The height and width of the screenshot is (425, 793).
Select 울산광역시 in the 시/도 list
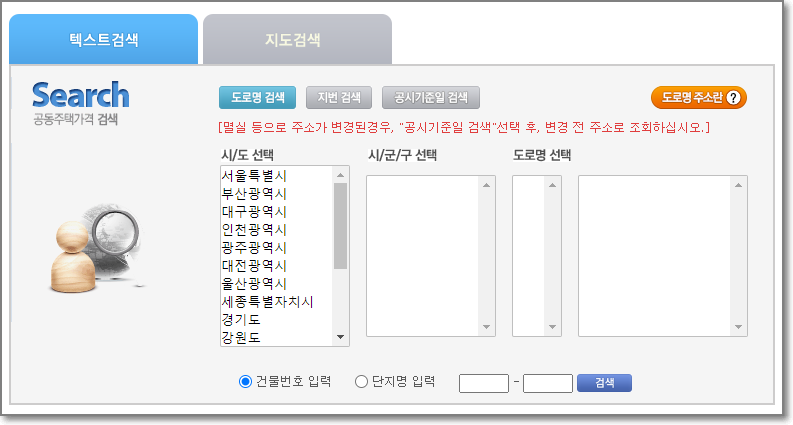click(277, 284)
